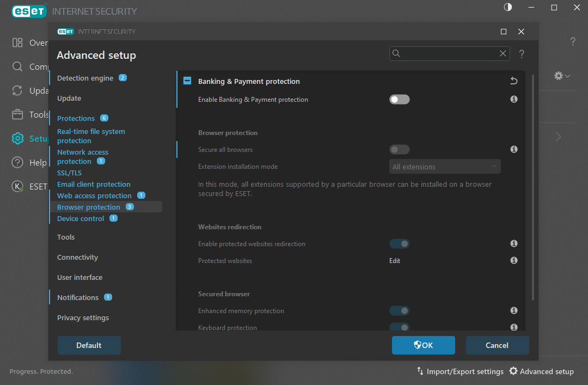Select Protections category in setup tree

[76, 118]
